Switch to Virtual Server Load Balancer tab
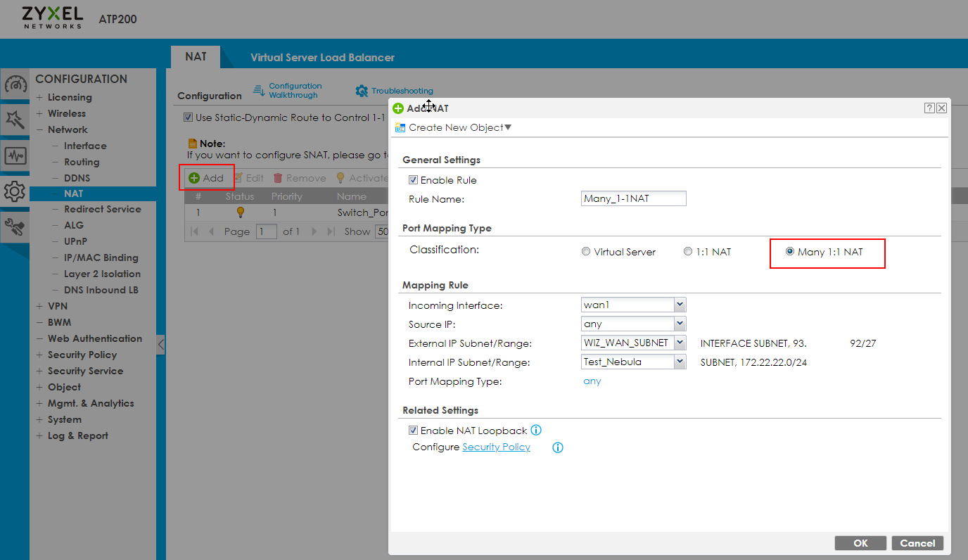 (322, 58)
